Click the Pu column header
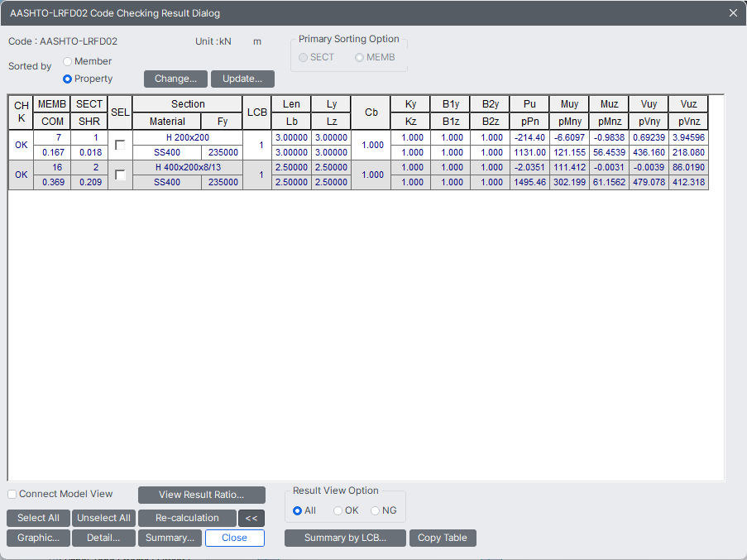Image resolution: width=747 pixels, height=560 pixels. (529, 104)
